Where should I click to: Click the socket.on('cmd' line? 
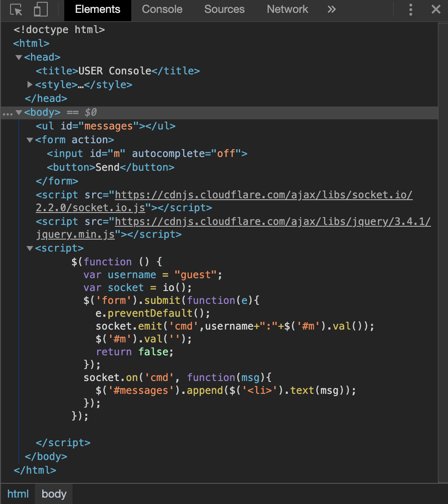177,378
